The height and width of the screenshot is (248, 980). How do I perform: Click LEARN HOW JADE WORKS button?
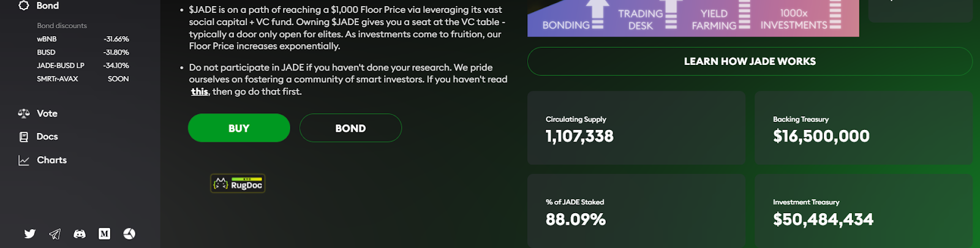point(750,61)
